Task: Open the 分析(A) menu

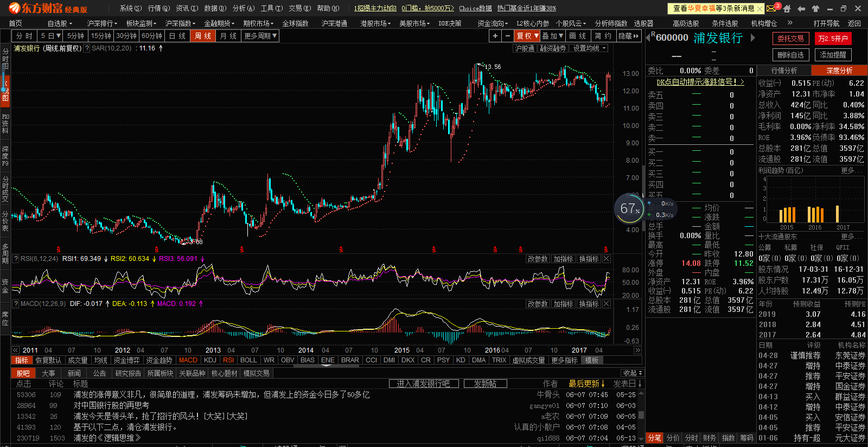Action: pos(244,8)
